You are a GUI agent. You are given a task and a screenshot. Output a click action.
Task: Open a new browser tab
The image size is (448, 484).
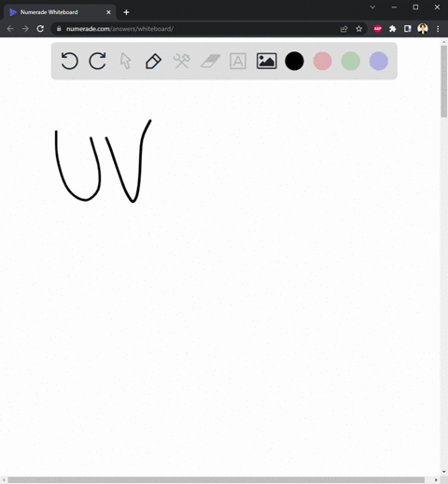(x=126, y=12)
